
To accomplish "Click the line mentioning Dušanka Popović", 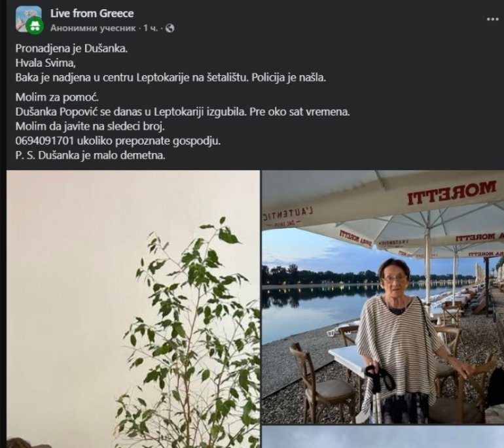I will (183, 112).
